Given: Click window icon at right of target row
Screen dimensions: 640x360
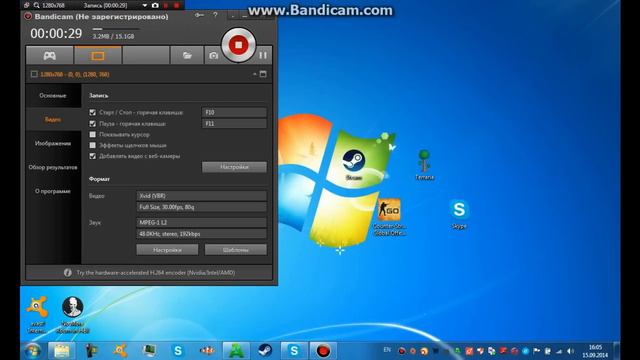Looking at the screenshot, I should [x=263, y=74].
